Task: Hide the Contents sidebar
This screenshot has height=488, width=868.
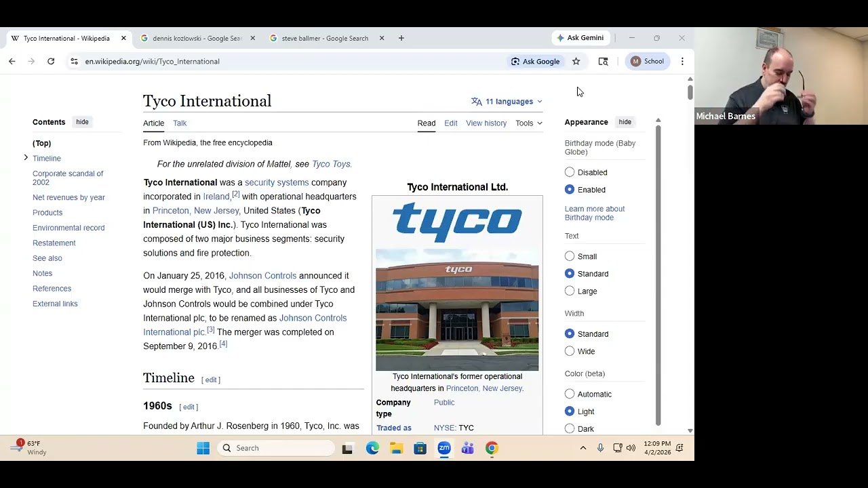Action: [x=82, y=122]
